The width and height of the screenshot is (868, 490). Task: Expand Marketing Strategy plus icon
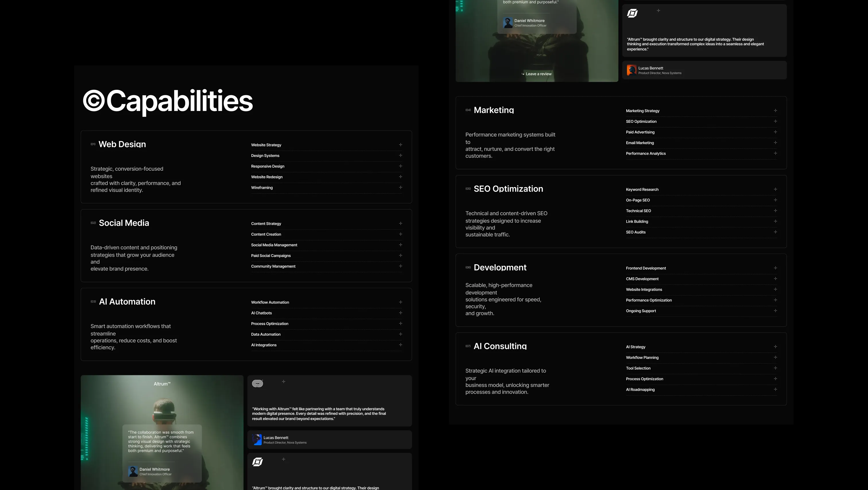(x=775, y=110)
